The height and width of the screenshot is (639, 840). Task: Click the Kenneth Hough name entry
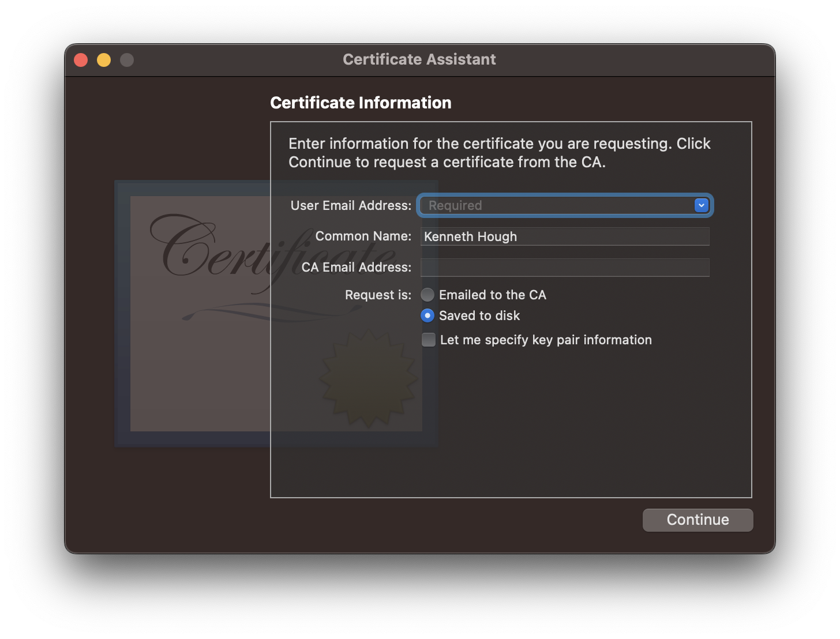click(x=470, y=236)
